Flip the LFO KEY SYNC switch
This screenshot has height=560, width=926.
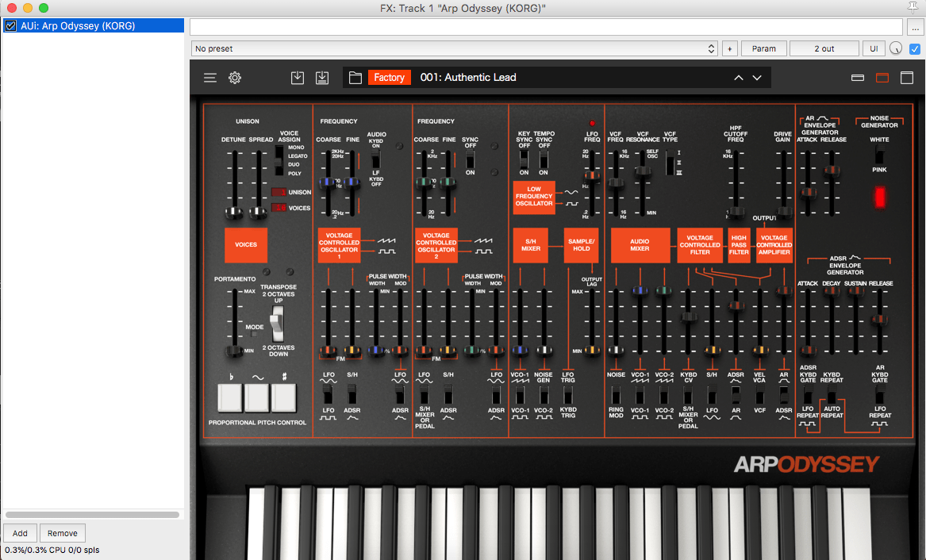[524, 159]
